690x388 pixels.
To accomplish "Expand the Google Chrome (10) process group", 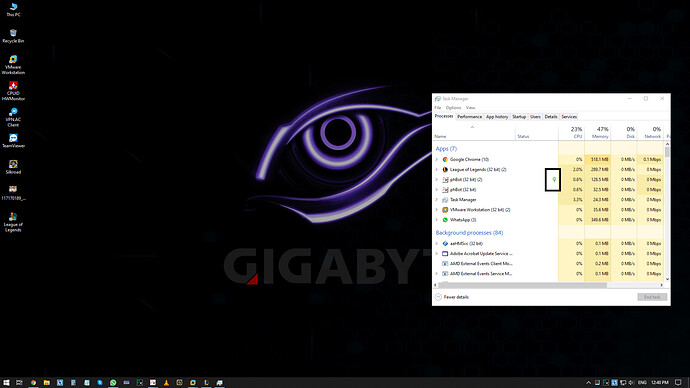I will click(437, 159).
